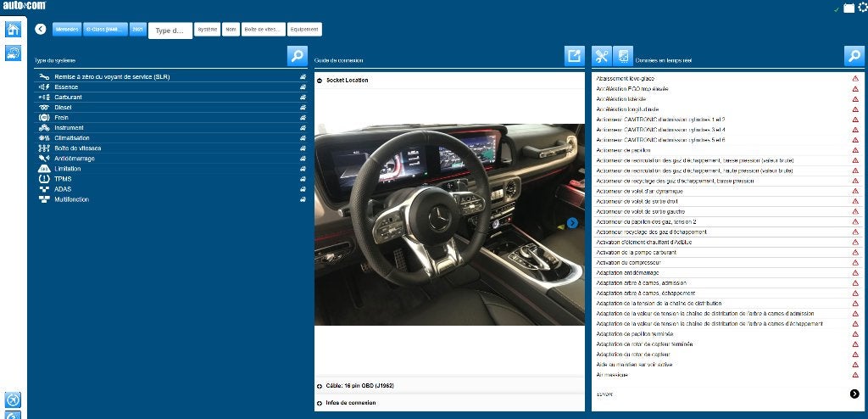Image resolution: width=868 pixels, height=419 pixels.
Task: Select Actionneur de volet d'air dynamique
Action: (727, 191)
